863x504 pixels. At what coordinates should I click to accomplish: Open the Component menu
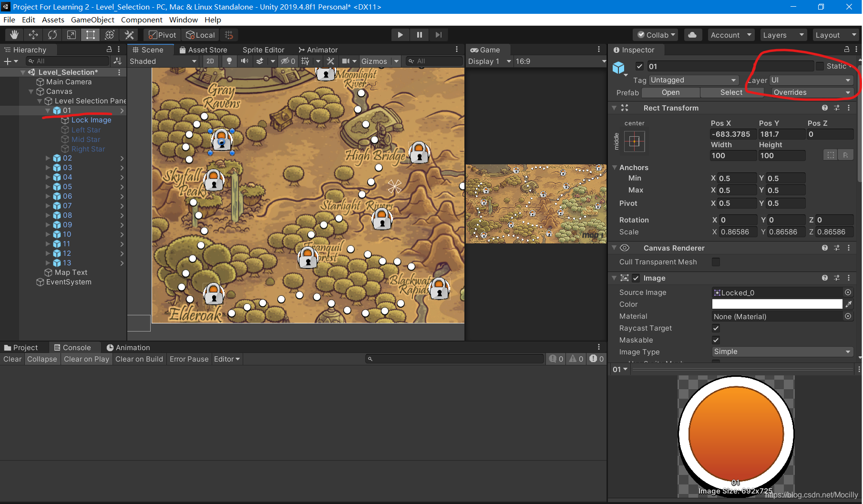[x=142, y=20]
